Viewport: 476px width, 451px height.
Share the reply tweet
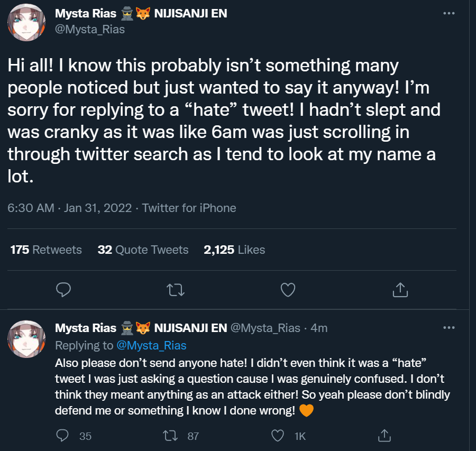[x=385, y=436]
